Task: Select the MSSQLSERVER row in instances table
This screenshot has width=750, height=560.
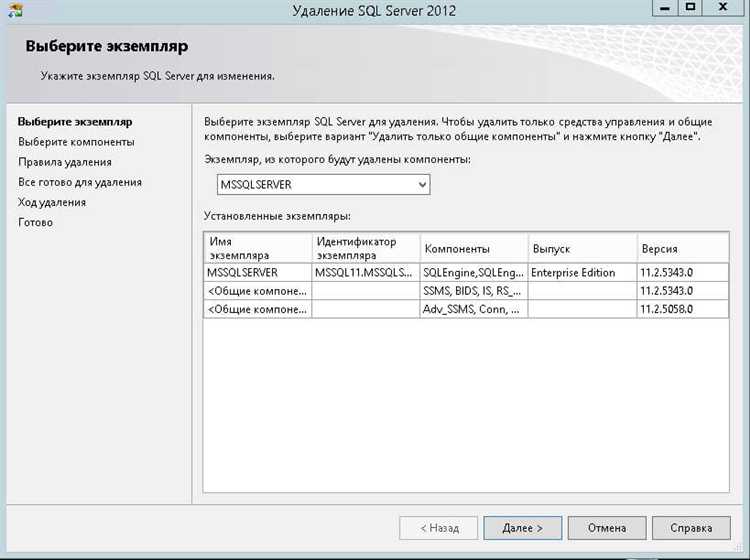Action: pyautogui.click(x=466, y=273)
